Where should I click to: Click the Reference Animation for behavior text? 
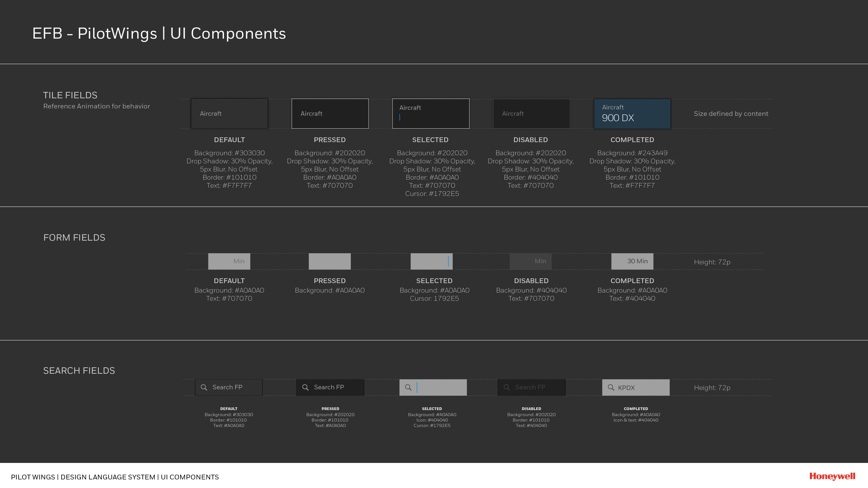tap(96, 106)
